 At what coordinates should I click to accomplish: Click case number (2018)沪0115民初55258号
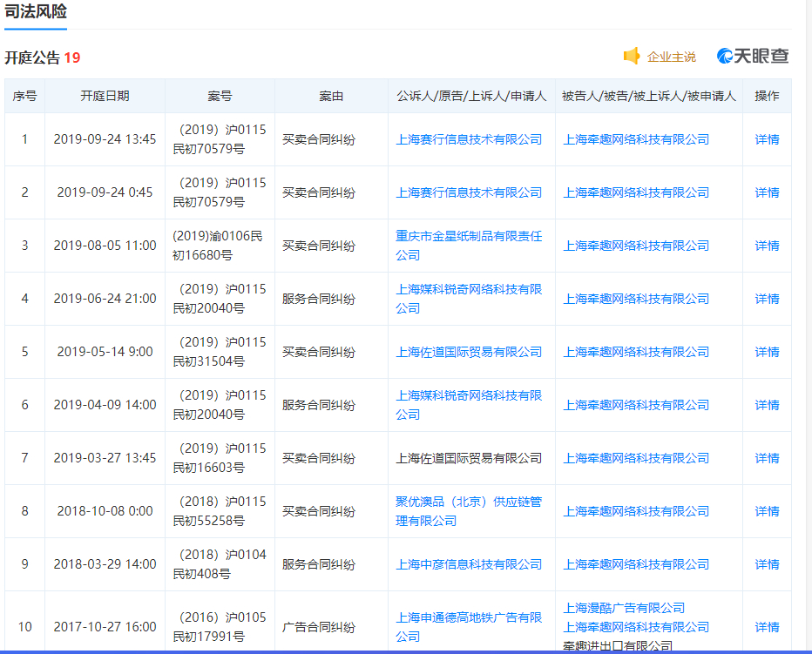[x=220, y=511]
